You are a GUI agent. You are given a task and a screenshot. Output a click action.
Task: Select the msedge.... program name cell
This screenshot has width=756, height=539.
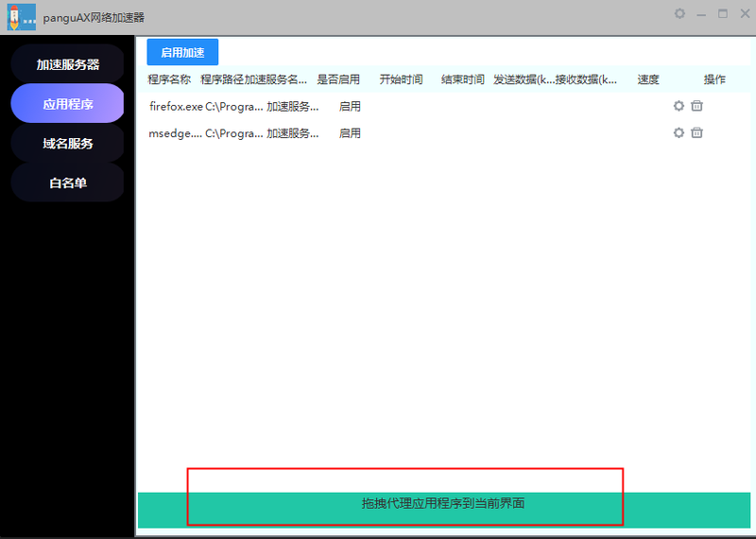[x=176, y=133]
